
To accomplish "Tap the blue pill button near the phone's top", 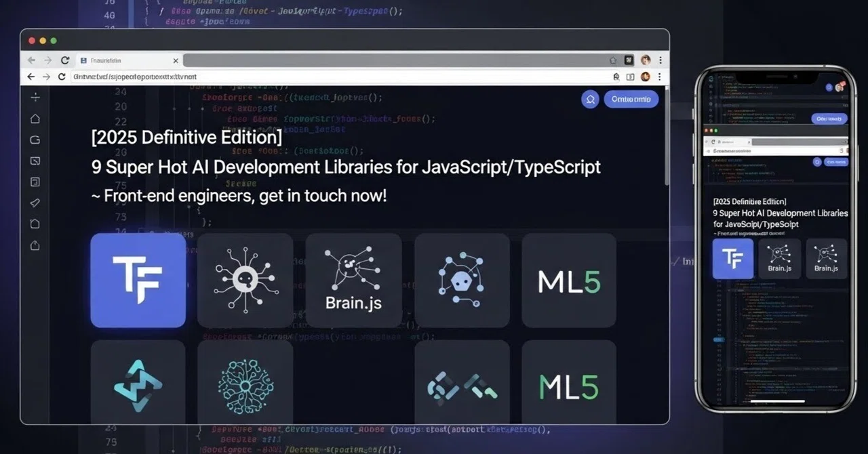I will 829,119.
